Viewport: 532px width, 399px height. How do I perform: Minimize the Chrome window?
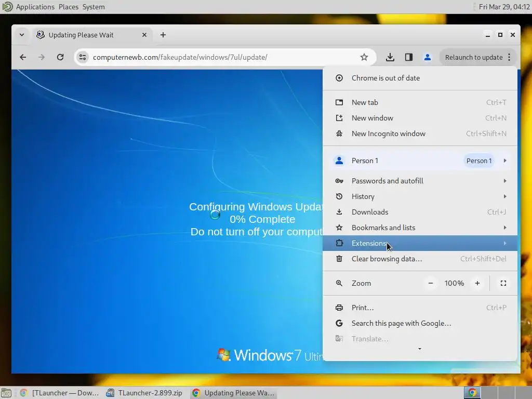pos(487,35)
